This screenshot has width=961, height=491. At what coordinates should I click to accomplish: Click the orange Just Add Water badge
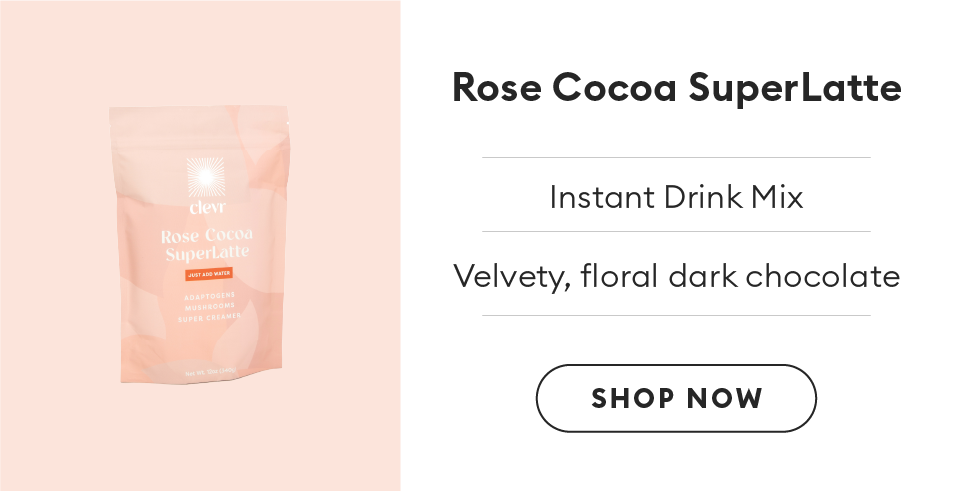(208, 274)
